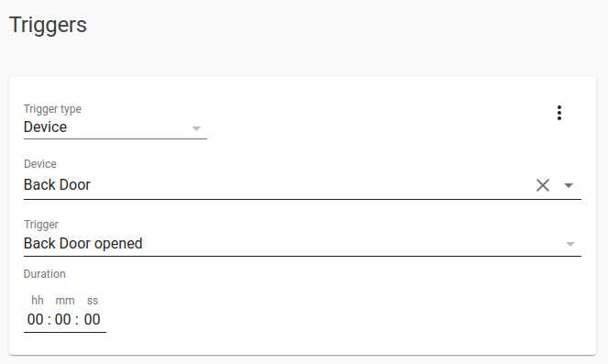The width and height of the screenshot is (608, 364).
Task: Click the Trigger field label
Action: click(x=41, y=225)
